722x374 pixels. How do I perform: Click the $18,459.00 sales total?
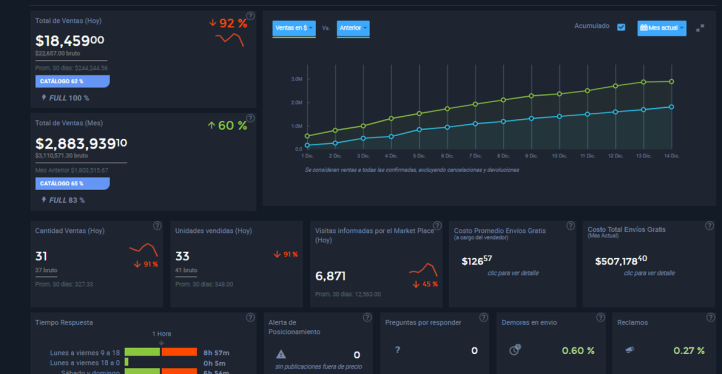tap(70, 41)
